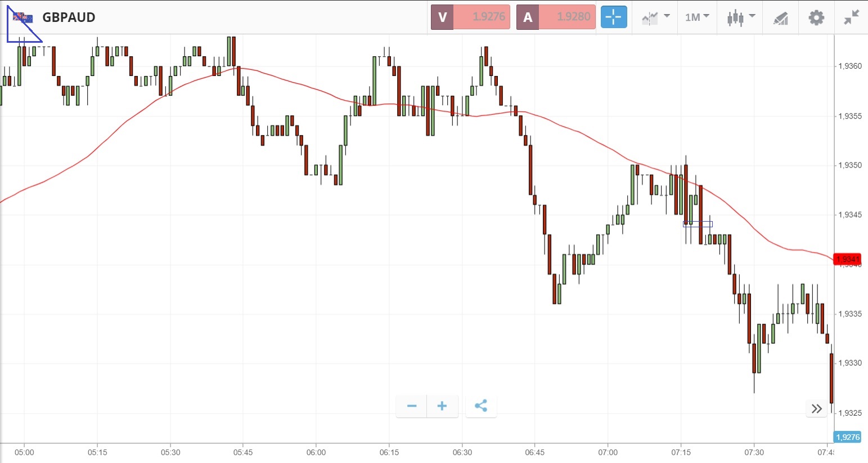Screen dimensions: 868x463
Task: Click the 06:00 time axis label
Action: [316, 452]
